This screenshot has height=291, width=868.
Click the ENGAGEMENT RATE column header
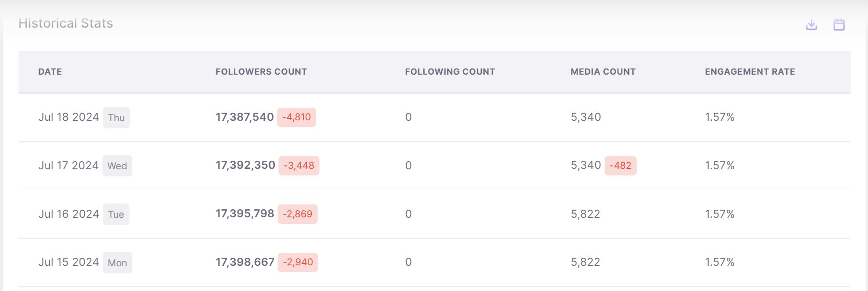(749, 72)
